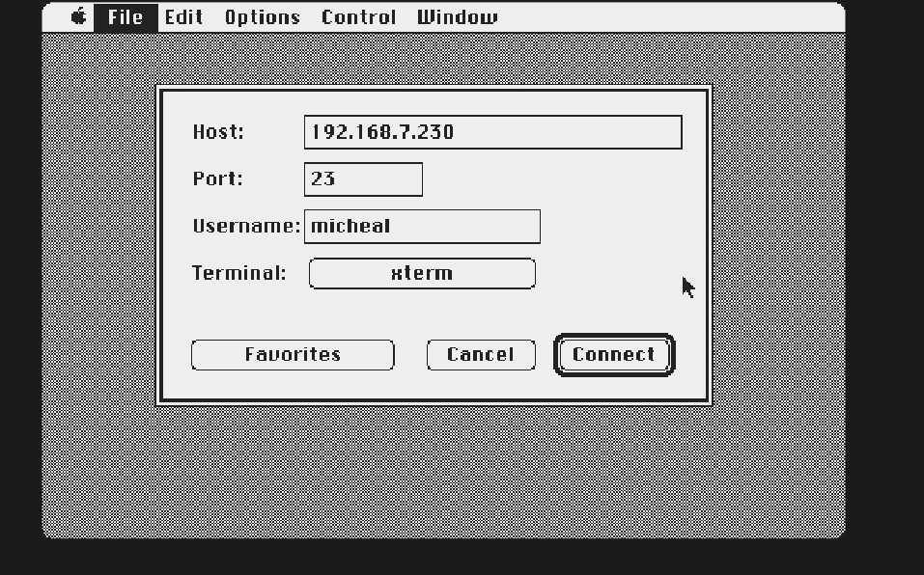Viewport: 924px width, 575px height.
Task: Open the Control menu
Action: (358, 16)
